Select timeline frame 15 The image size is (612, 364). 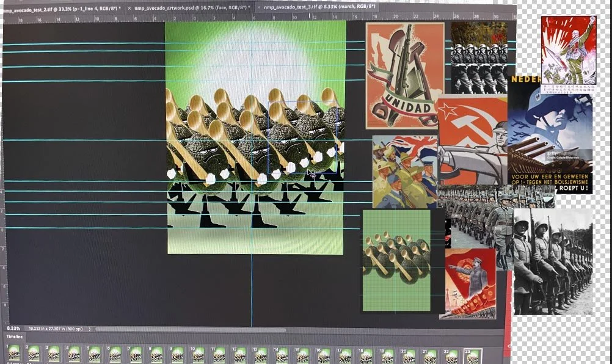302,355
